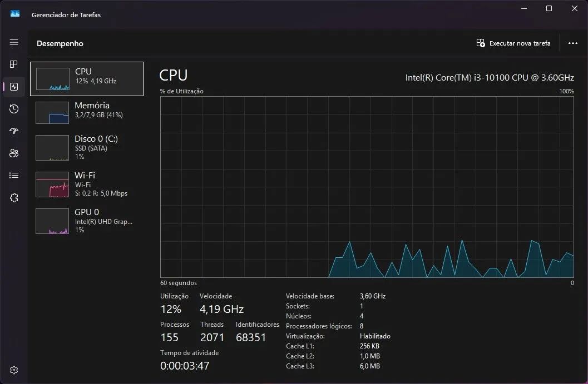Open Task Manager settings via bottom gear icon
The height and width of the screenshot is (384, 588).
14,370
